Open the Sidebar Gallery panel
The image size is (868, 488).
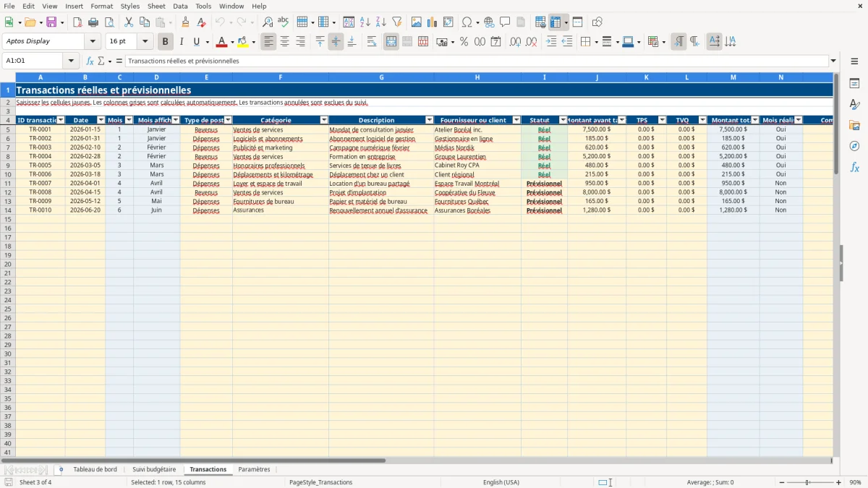(854, 126)
